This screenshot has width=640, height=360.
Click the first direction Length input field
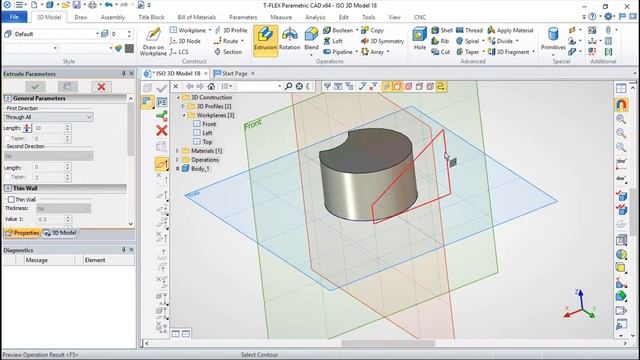(x=48, y=128)
